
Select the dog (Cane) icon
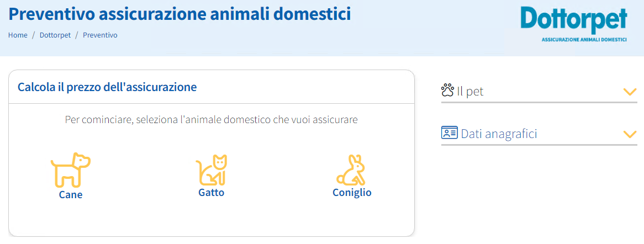[71, 170]
